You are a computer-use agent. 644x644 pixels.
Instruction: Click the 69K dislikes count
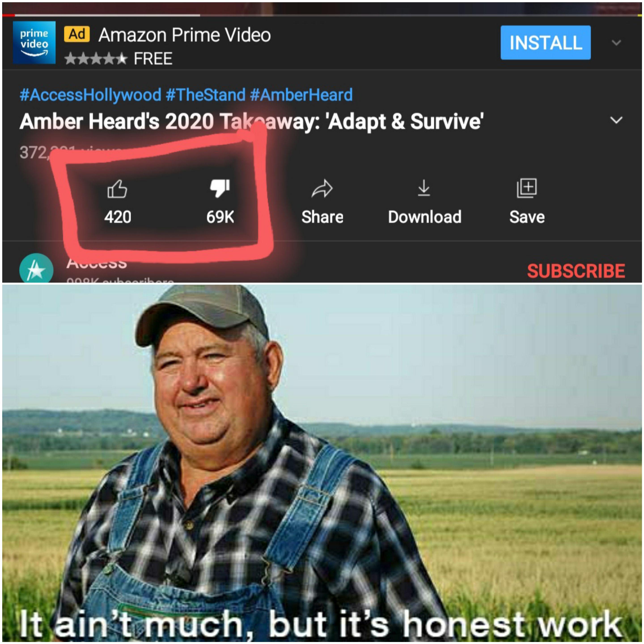220,217
